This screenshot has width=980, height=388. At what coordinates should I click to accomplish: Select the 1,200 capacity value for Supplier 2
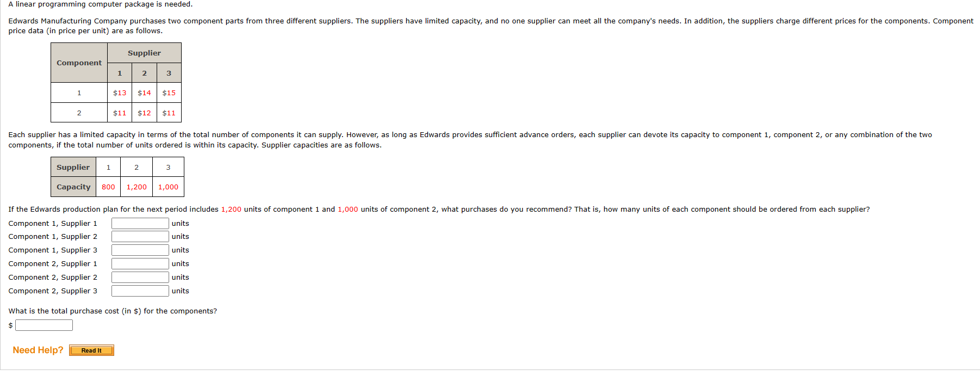(x=136, y=187)
